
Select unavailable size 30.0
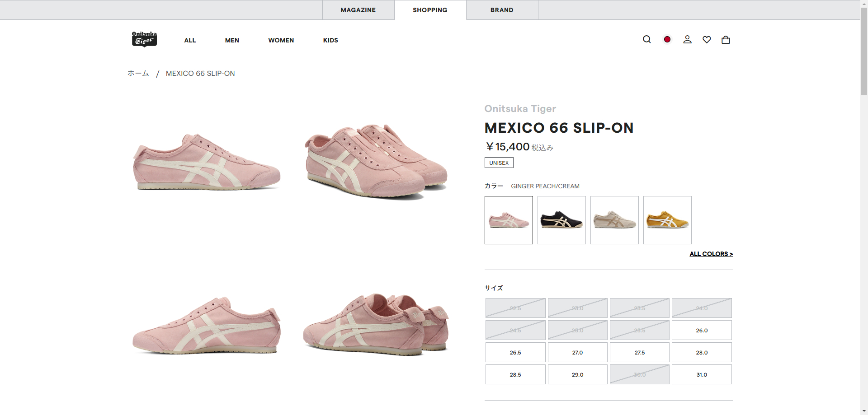coord(639,374)
